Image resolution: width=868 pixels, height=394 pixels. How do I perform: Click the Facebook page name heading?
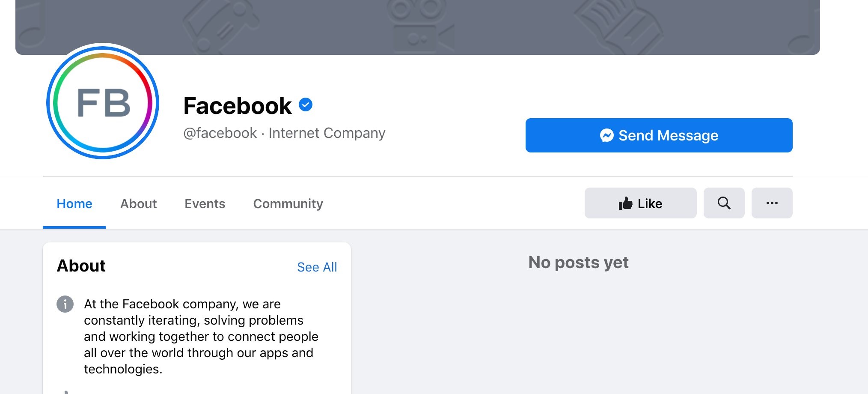[238, 106]
